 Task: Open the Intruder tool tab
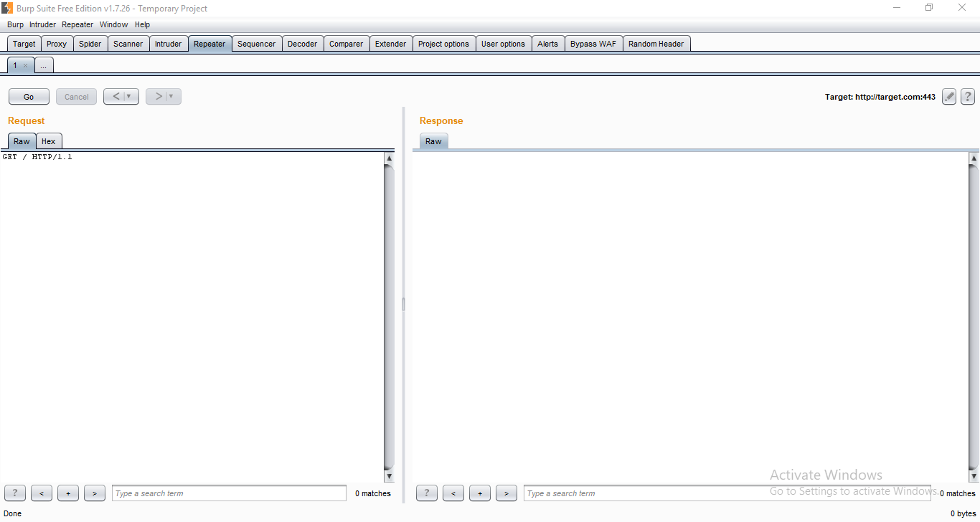click(168, 44)
